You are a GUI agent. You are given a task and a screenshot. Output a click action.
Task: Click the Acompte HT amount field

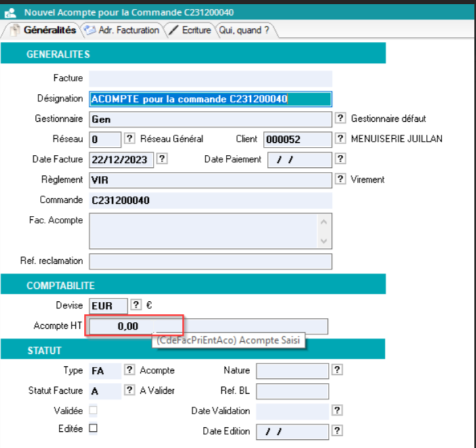pyautogui.click(x=134, y=326)
